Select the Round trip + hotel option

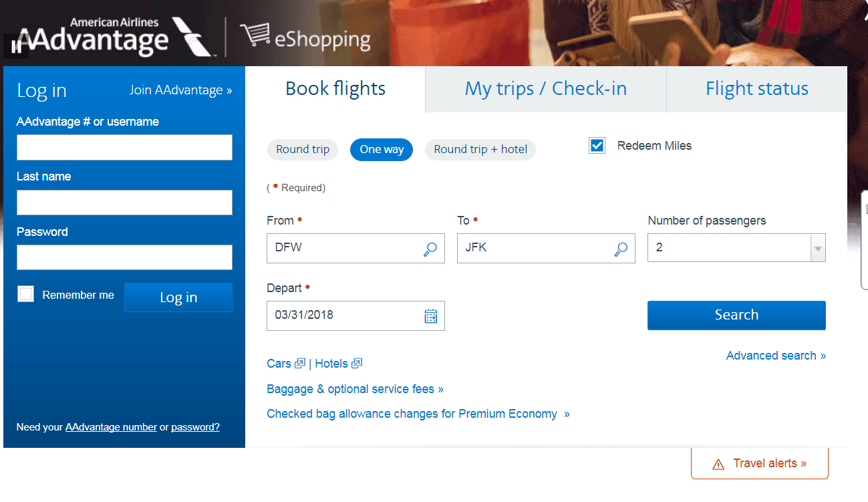[x=480, y=150]
